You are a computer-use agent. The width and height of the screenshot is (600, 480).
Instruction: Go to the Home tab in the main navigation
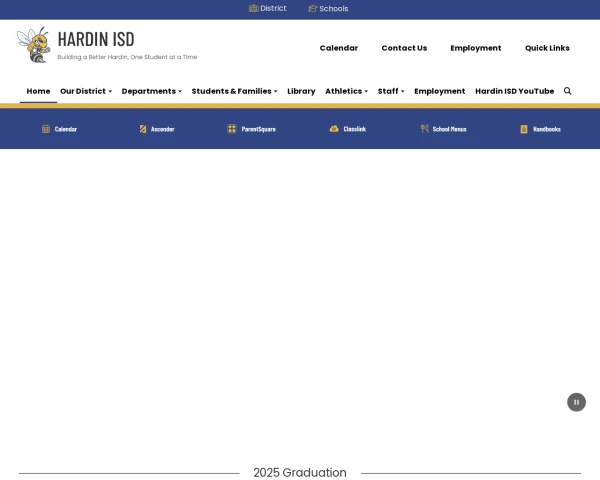pyautogui.click(x=38, y=91)
